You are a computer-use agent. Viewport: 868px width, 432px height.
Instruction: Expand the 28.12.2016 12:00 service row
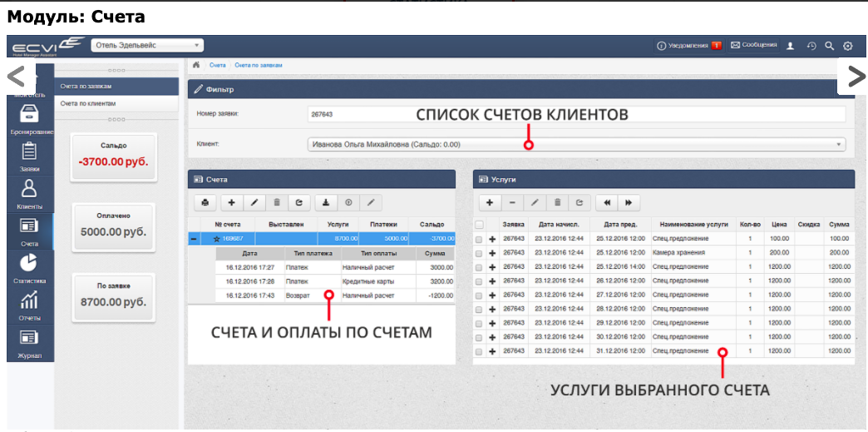493,309
